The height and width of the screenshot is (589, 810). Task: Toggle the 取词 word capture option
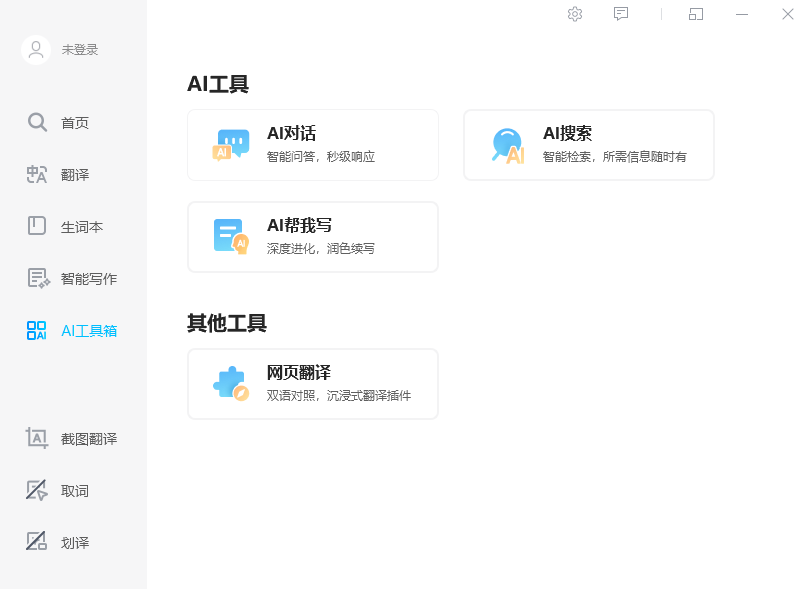click(x=75, y=491)
